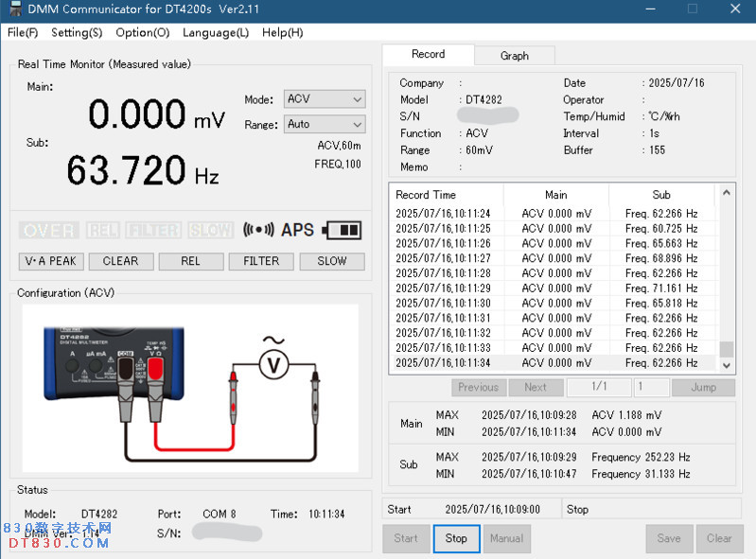Toggle the SLOW sampling button
The height and width of the screenshot is (559, 756).
coord(331,261)
